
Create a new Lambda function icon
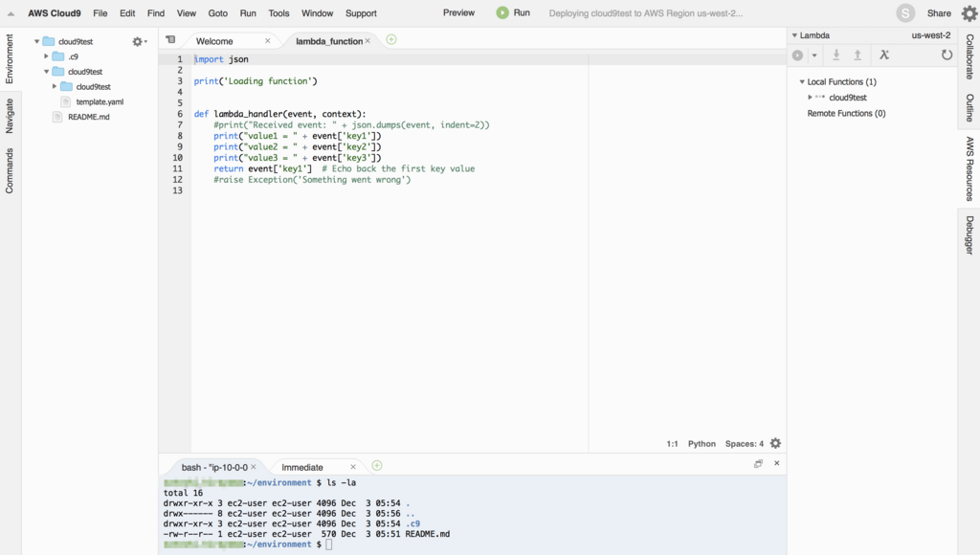click(883, 55)
